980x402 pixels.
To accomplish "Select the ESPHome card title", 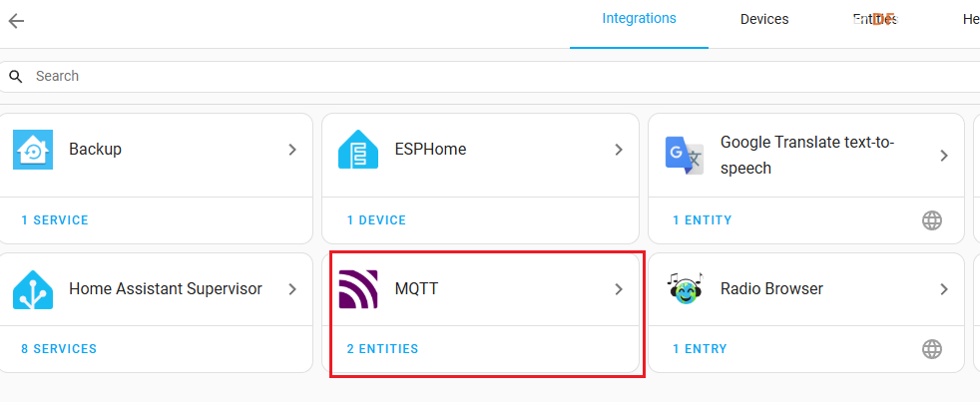I will (x=431, y=150).
